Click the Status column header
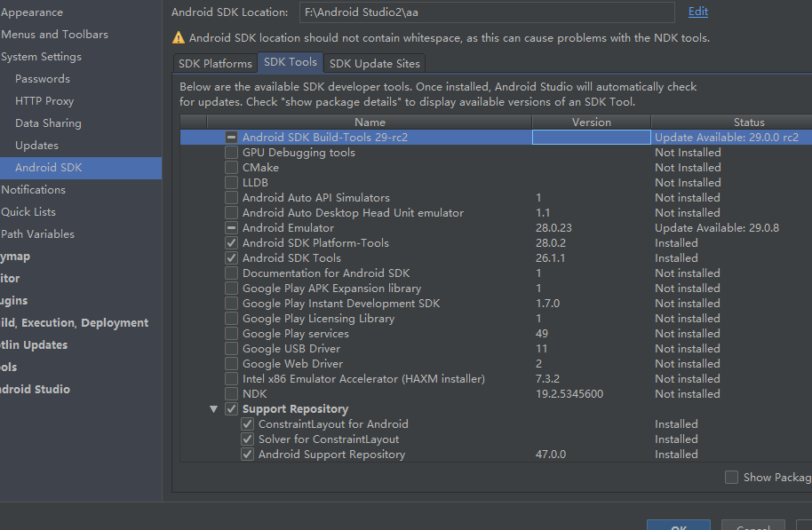The height and width of the screenshot is (530, 812). pos(748,123)
